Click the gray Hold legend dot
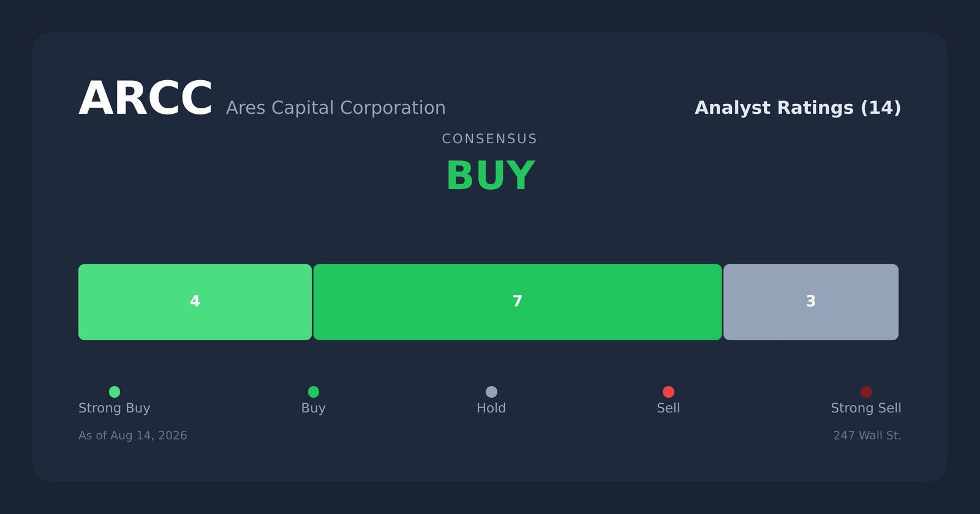The image size is (980, 514). 491,392
